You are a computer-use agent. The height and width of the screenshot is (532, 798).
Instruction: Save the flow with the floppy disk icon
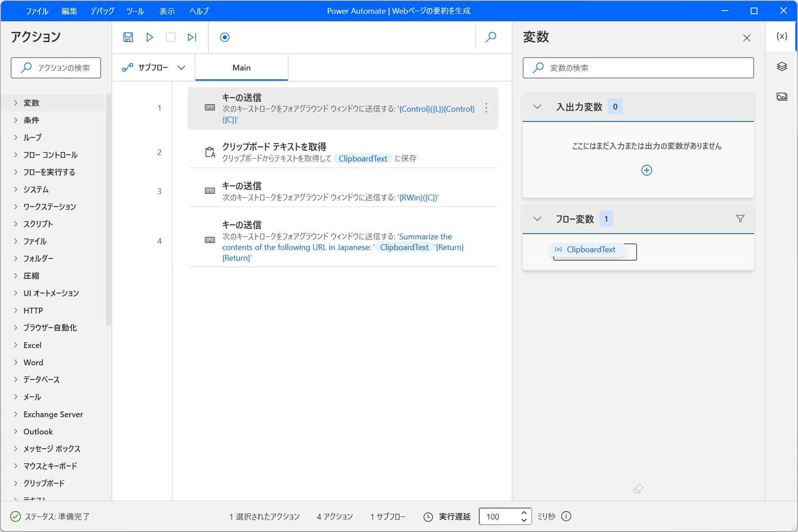(128, 37)
